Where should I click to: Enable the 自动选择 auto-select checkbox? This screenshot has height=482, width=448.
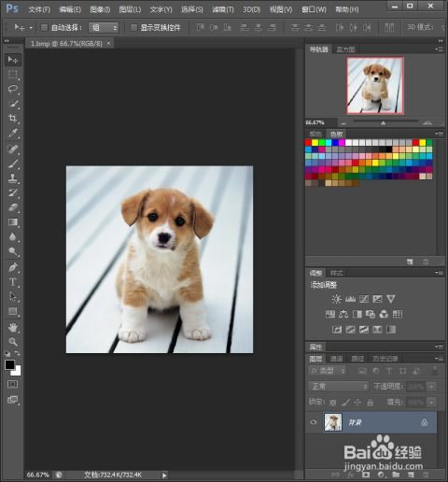pyautogui.click(x=45, y=27)
